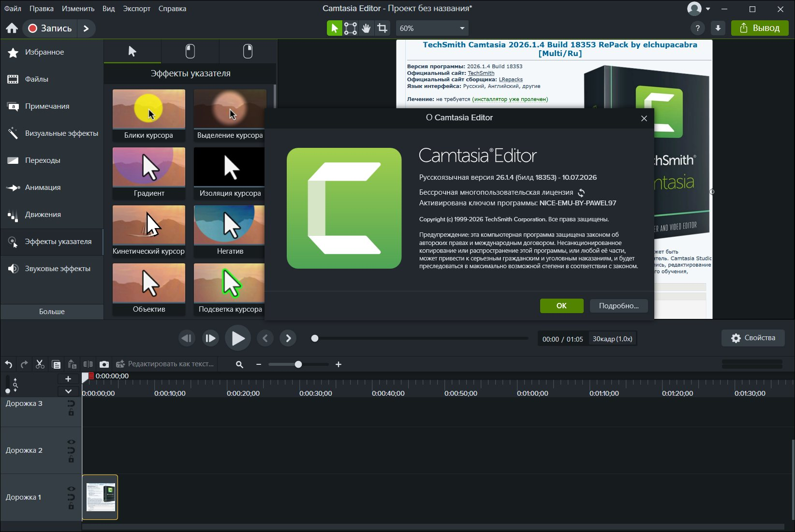Open the Файл menu
Screen dimensions: 795x532
point(13,9)
